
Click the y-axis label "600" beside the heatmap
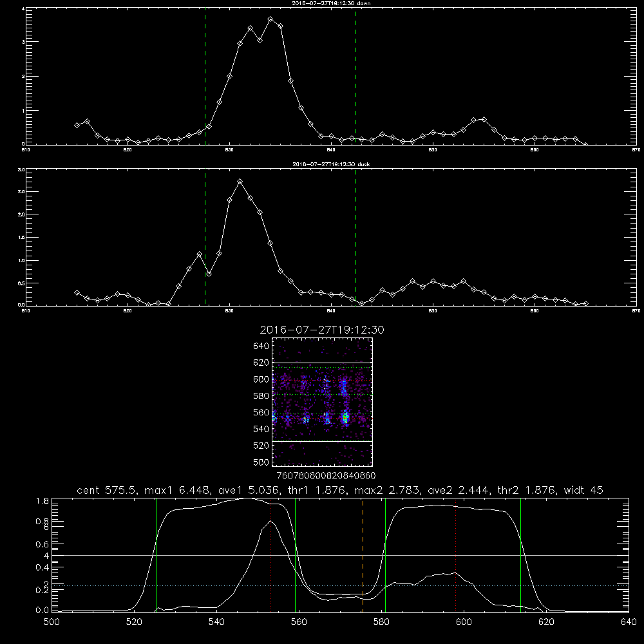(261, 379)
